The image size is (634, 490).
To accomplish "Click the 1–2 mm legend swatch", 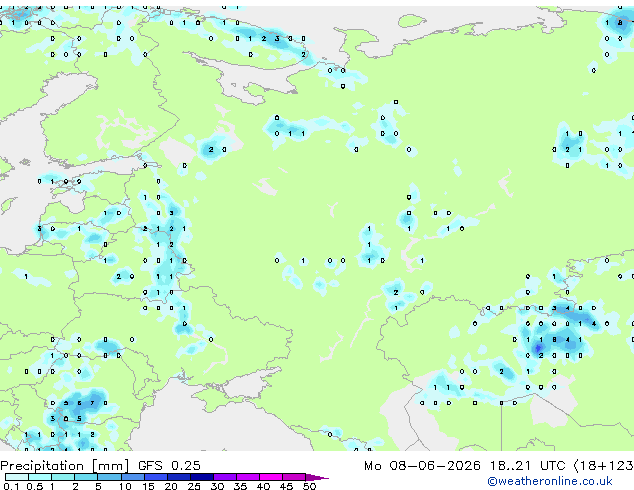I will (63, 477).
